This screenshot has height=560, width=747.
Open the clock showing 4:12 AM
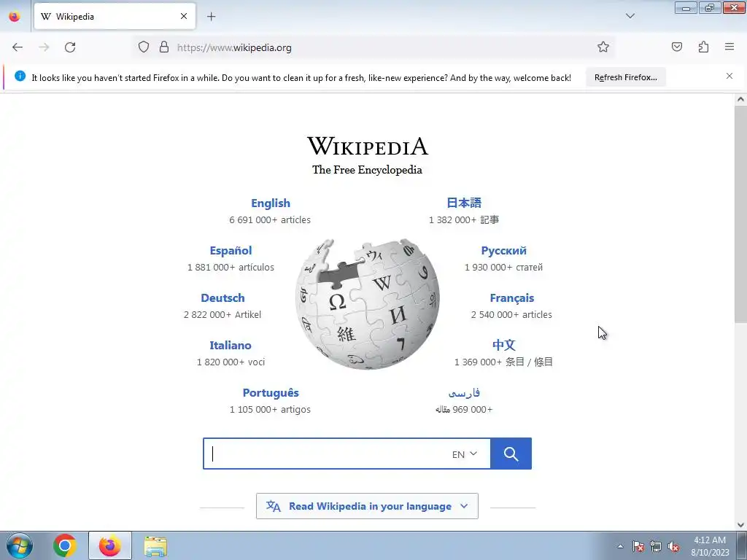[710, 546]
